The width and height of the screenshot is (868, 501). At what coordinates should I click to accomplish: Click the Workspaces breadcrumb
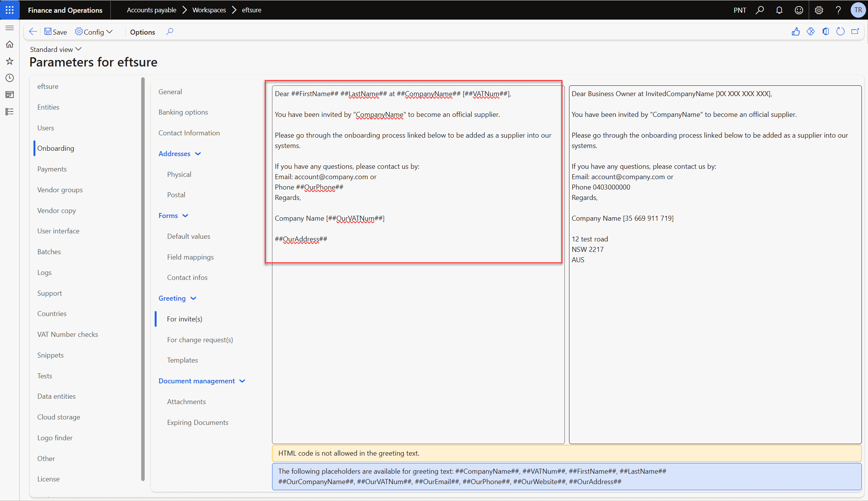[209, 10]
